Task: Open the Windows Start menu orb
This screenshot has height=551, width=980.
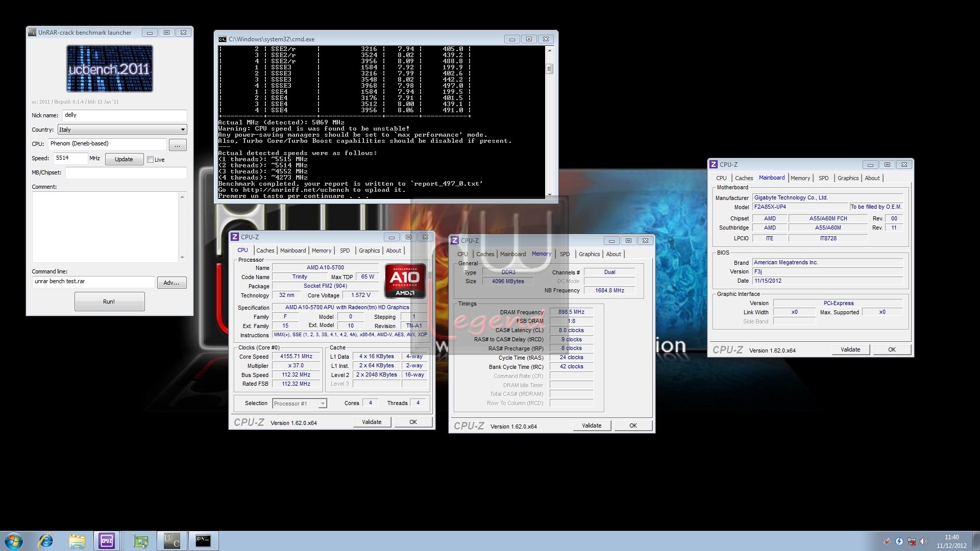Action: (x=14, y=541)
